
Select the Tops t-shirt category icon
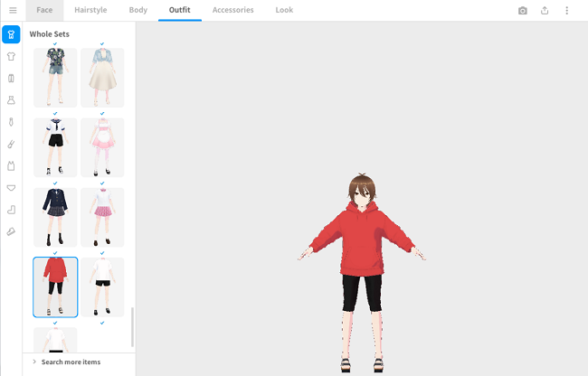11,56
